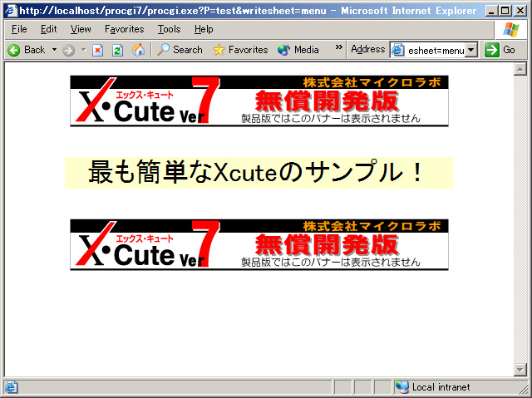Open the View menu
The image size is (532, 398).
[81, 29]
